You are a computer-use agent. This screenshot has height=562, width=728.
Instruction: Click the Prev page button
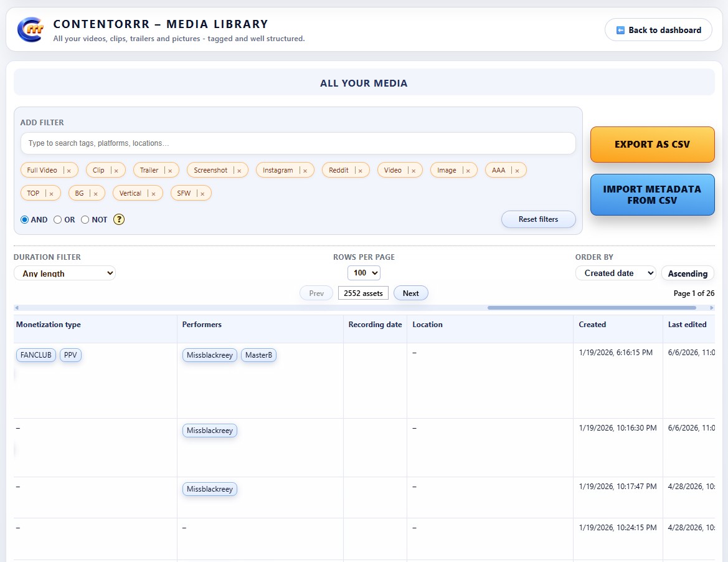coord(316,293)
